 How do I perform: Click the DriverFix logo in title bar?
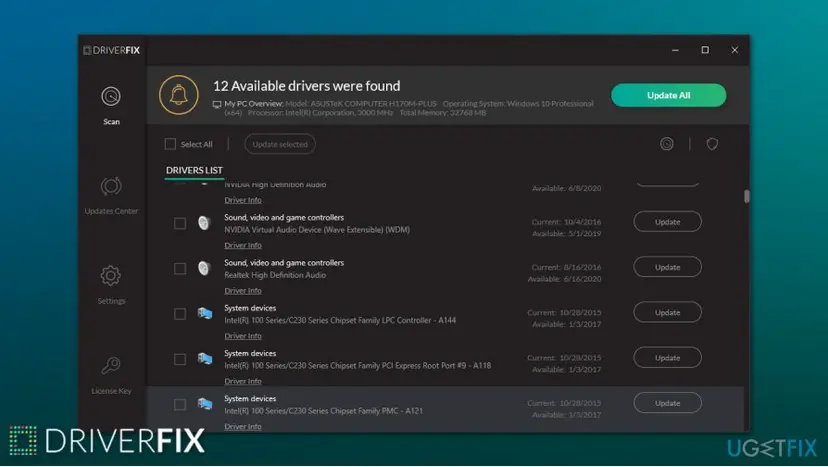click(111, 50)
